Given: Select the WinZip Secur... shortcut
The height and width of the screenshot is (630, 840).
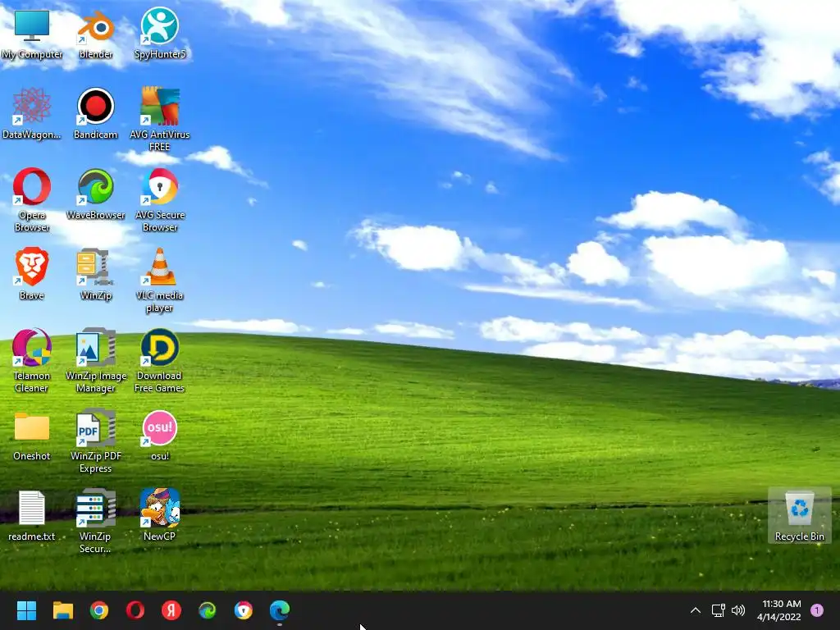Looking at the screenshot, I should pos(96,521).
